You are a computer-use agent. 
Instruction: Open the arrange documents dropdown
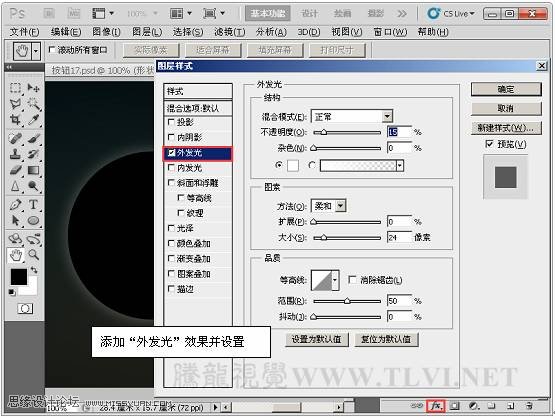pos(181,13)
